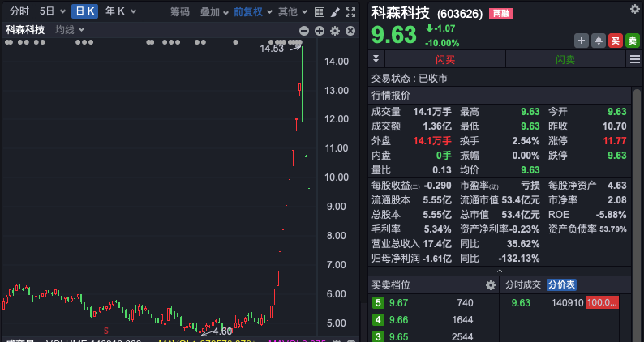Click the red 闪买 quick buy button
Screen dimensions: 644x342
point(445,59)
